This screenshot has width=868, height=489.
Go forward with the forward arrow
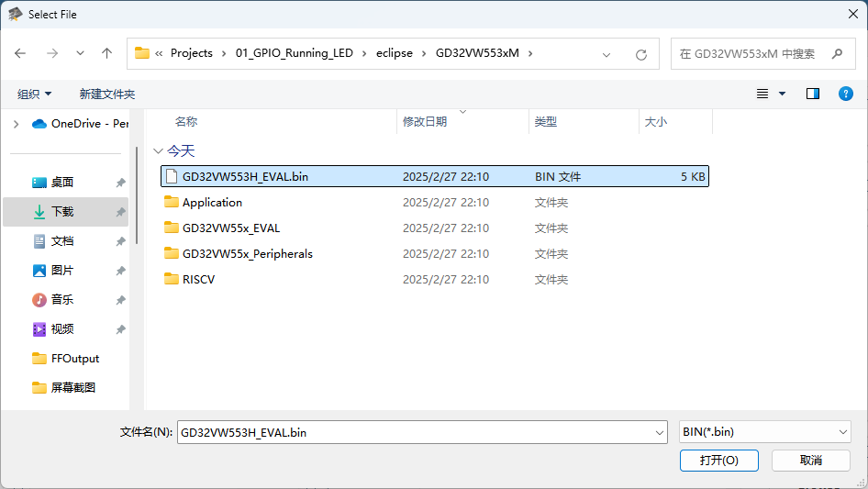click(52, 53)
